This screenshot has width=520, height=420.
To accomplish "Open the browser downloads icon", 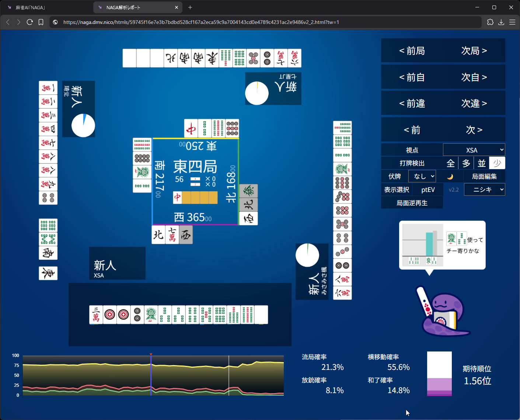I will pos(501,22).
